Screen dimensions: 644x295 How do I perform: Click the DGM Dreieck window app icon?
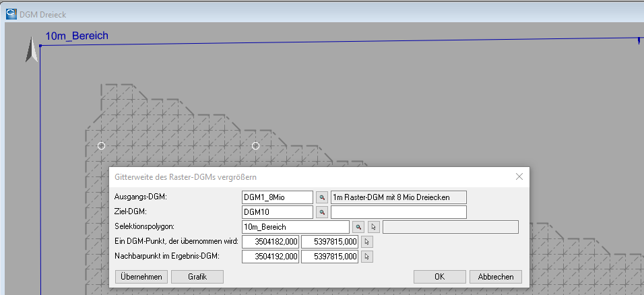(x=11, y=14)
